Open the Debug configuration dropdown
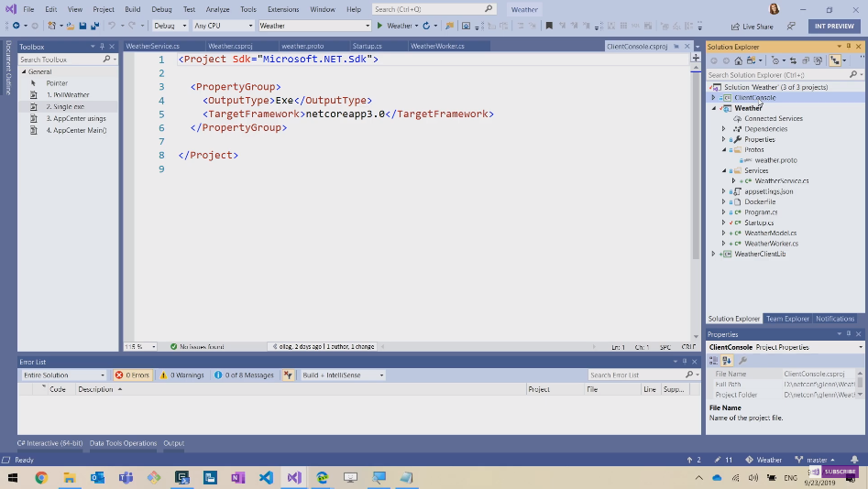Viewport: 868px width, 489px height. coord(170,26)
